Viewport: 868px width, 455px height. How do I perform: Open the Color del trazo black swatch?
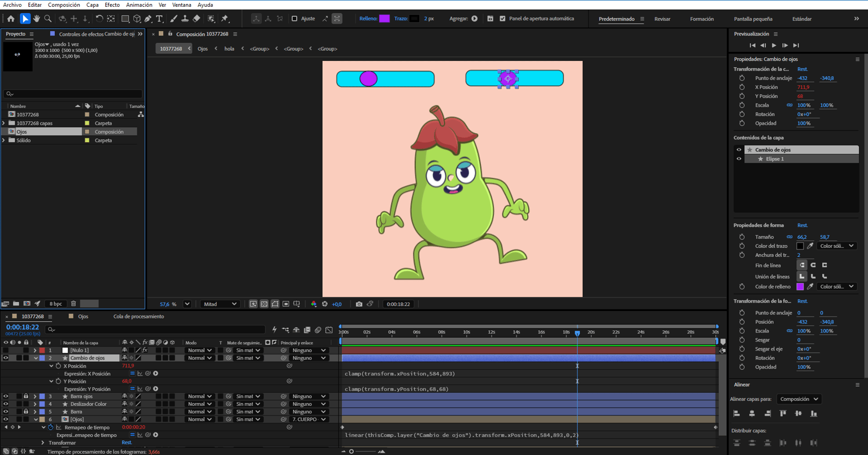tap(800, 246)
